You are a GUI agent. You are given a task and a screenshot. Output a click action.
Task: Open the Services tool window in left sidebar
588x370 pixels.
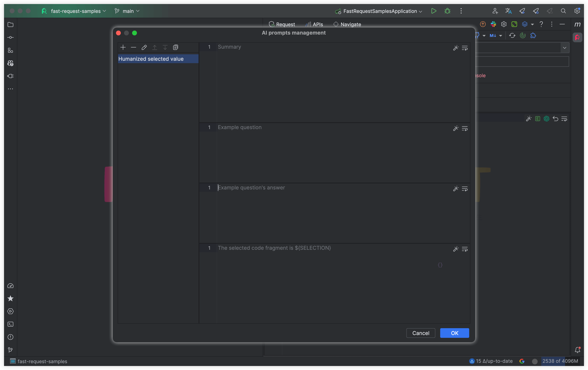(10, 311)
